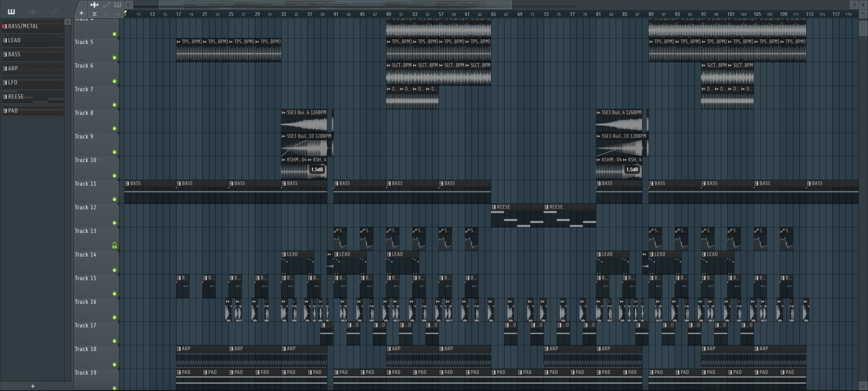
Task: Select Track 13 header label
Action: click(x=85, y=231)
